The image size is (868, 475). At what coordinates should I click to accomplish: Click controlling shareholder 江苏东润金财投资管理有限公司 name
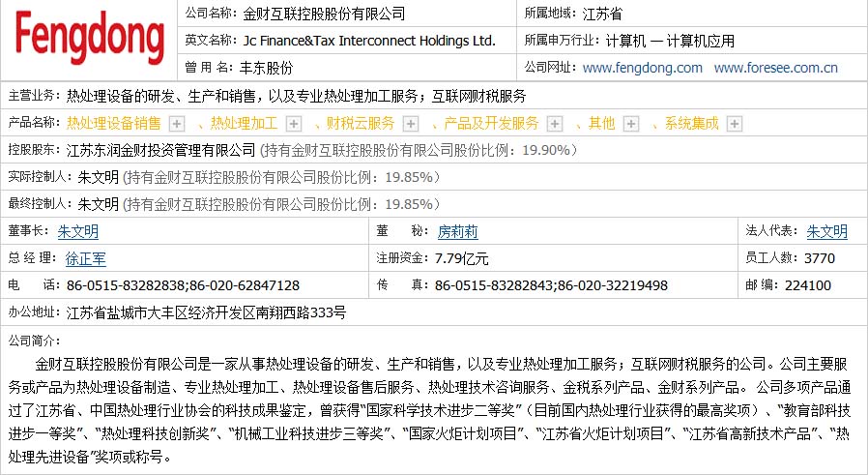(x=160, y=151)
